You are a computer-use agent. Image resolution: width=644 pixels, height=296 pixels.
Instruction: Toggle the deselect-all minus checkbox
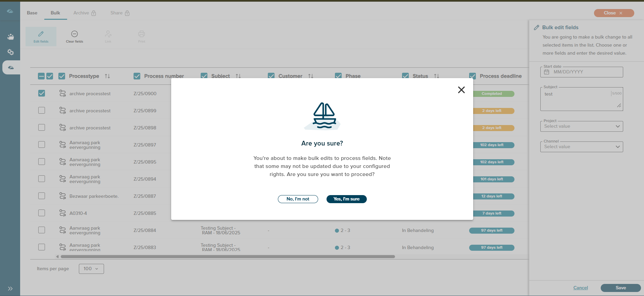(41, 76)
